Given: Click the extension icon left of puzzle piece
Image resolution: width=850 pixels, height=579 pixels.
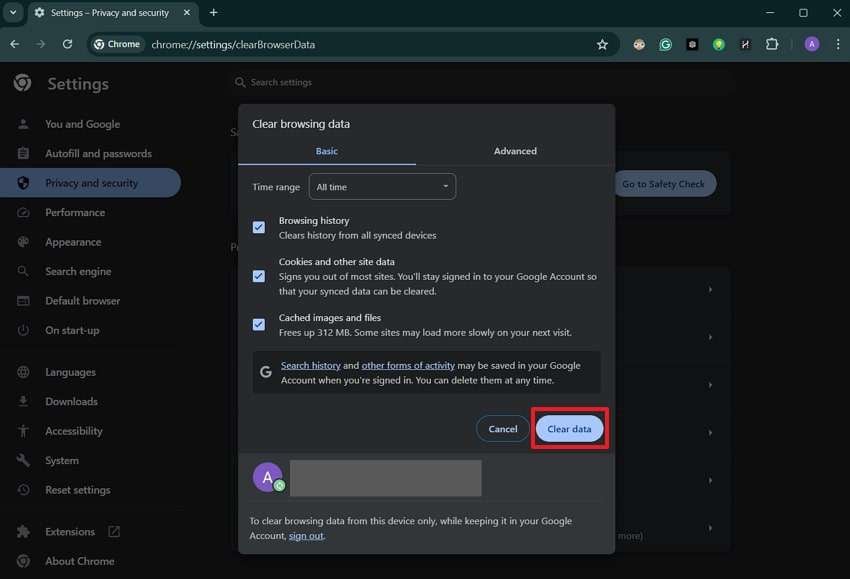Looking at the screenshot, I should coord(745,44).
